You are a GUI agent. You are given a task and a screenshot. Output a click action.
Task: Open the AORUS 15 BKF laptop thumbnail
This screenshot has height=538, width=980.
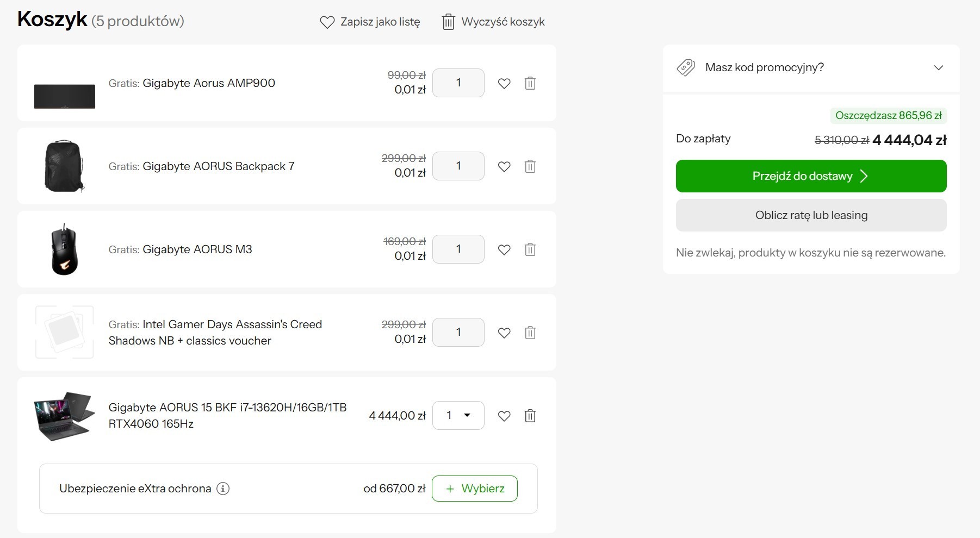(65, 416)
